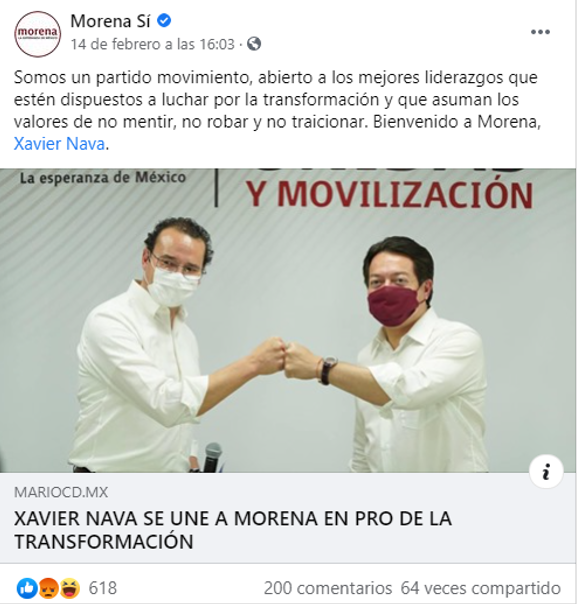Click the post text body
This screenshot has width=578, height=604.
pyautogui.click(x=277, y=111)
